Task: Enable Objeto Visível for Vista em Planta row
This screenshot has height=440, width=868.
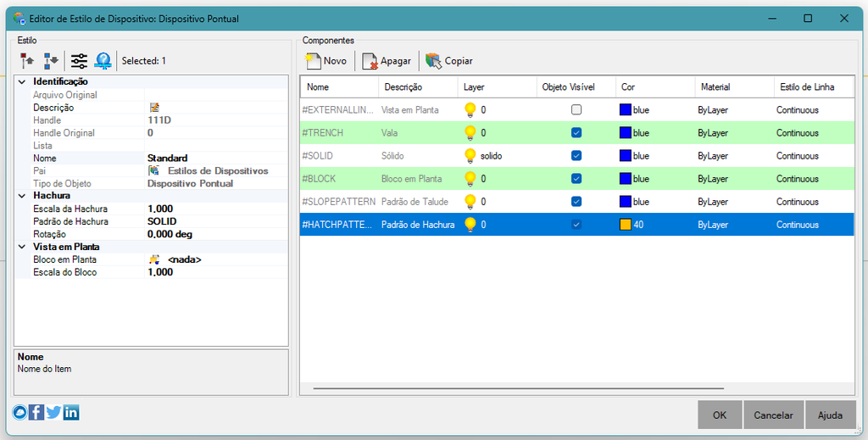Action: pos(576,110)
